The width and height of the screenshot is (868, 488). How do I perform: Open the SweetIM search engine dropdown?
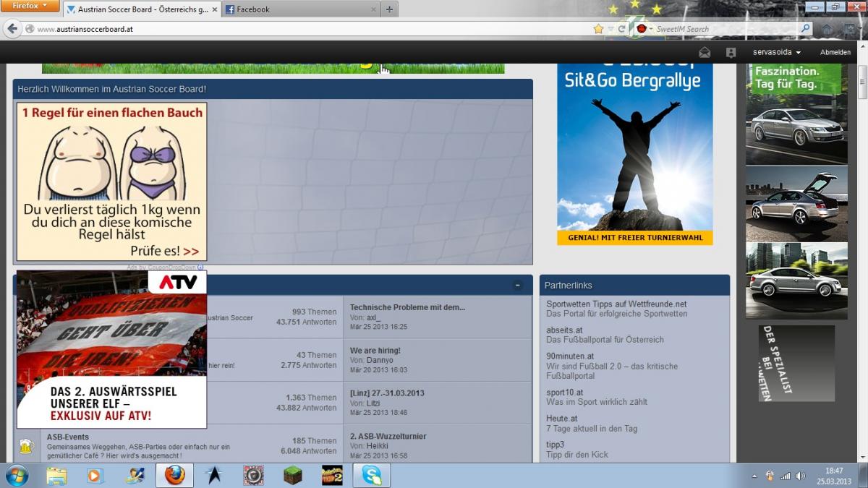(643, 29)
